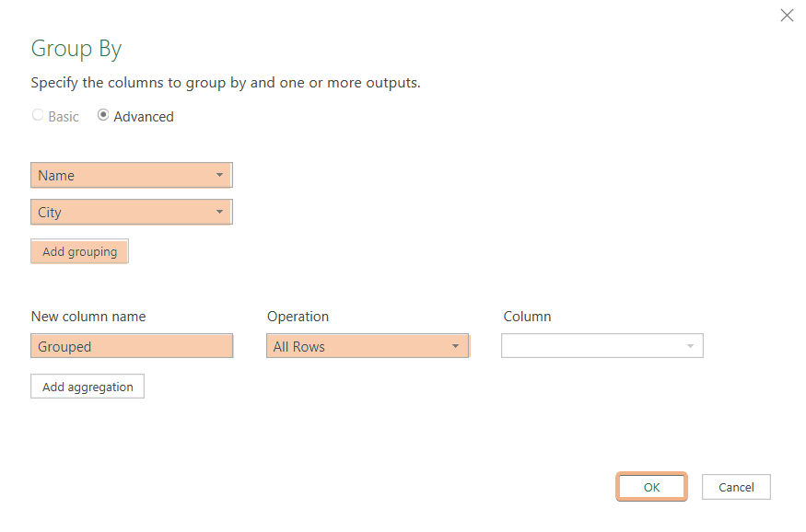Dismiss the dialog via Cancel
The width and height of the screenshot is (806, 532).
pos(736,487)
